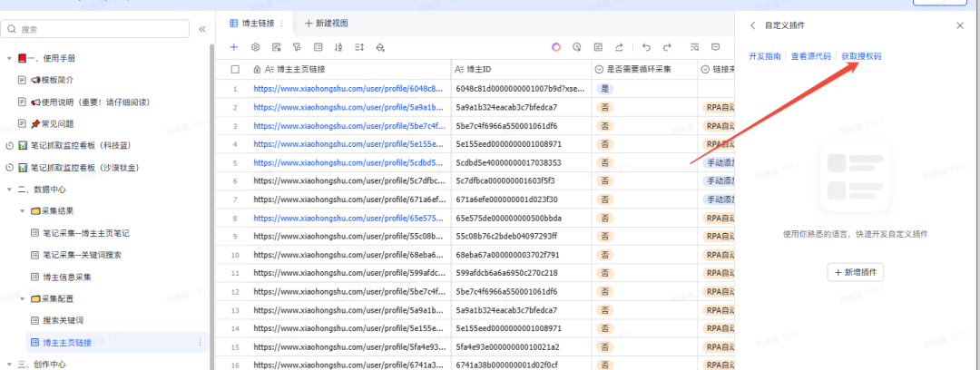Open the comments icon in toolbar

coord(716,47)
